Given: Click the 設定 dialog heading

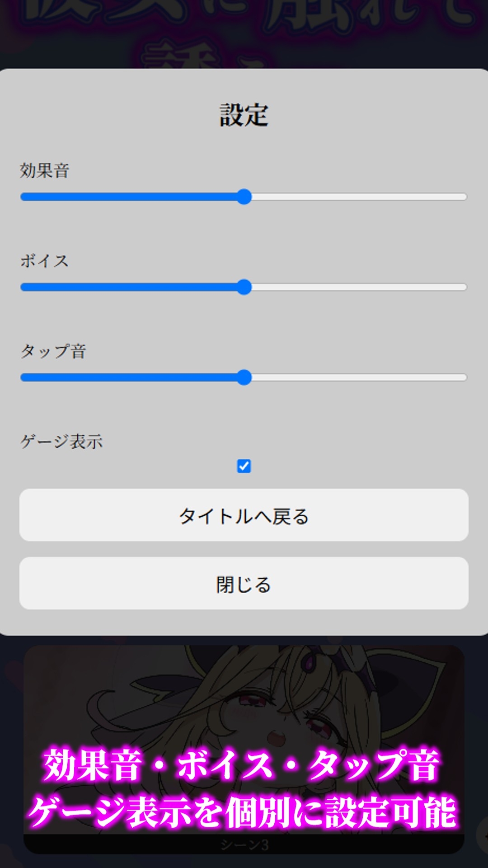Looking at the screenshot, I should pyautogui.click(x=244, y=115).
